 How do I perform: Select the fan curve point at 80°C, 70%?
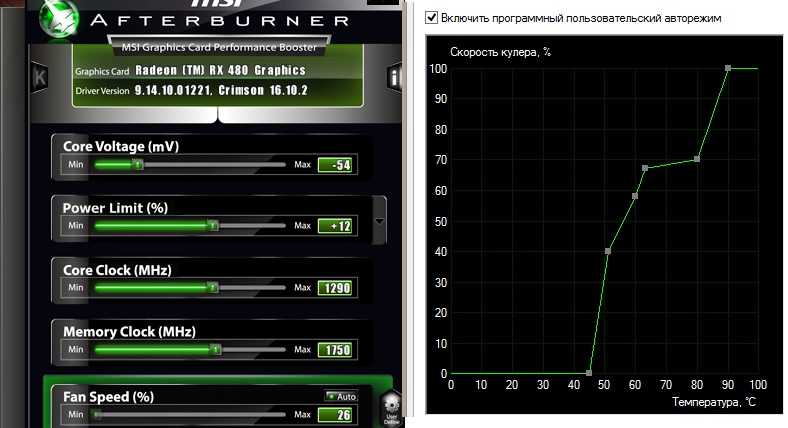pos(697,159)
